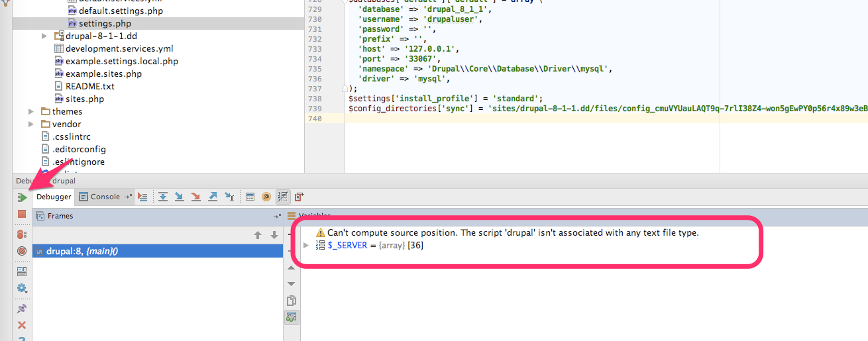This screenshot has height=341, width=868.
Task: Open the Evaluate Expression calculator icon
Action: [250, 197]
